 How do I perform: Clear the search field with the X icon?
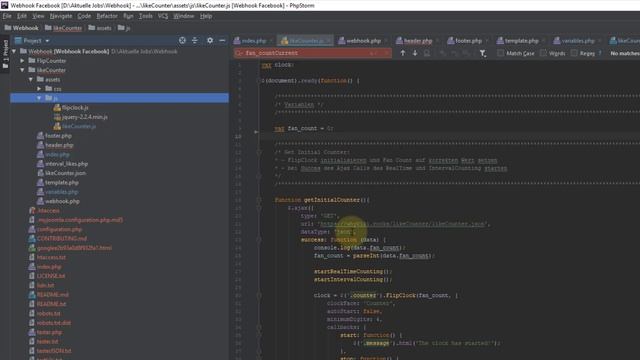[x=386, y=53]
